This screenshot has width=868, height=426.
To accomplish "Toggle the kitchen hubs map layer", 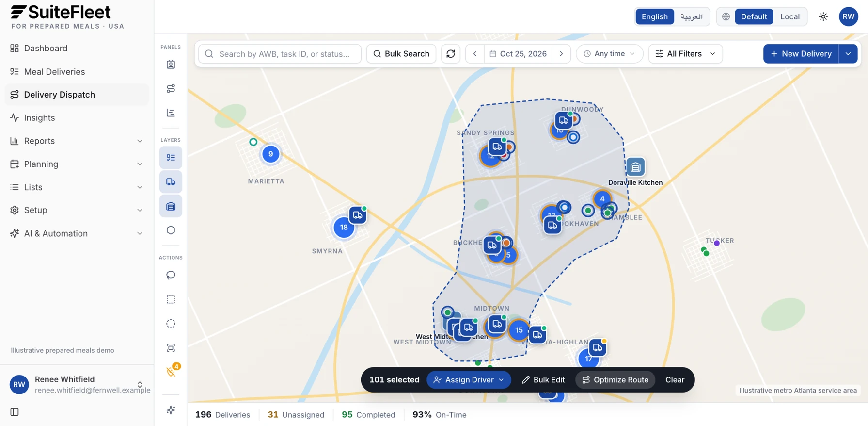I will [171, 206].
